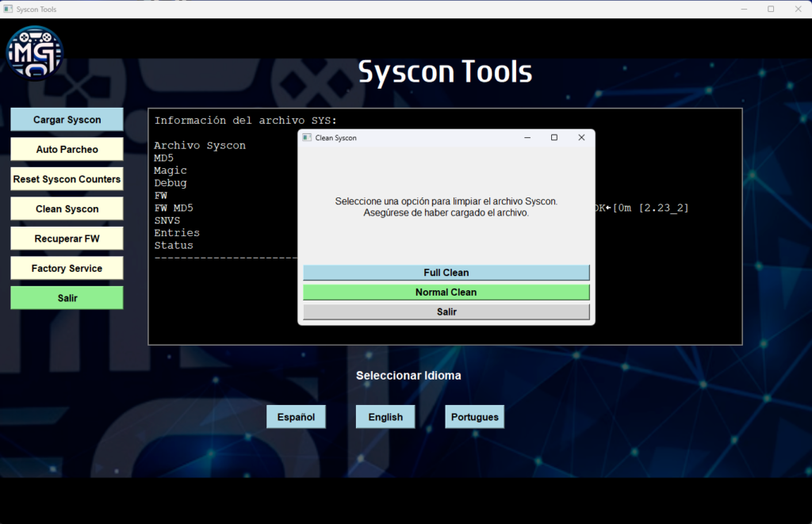812x524 pixels.
Task: Run Auto Parcheo from the sidebar
Action: pyautogui.click(x=67, y=149)
